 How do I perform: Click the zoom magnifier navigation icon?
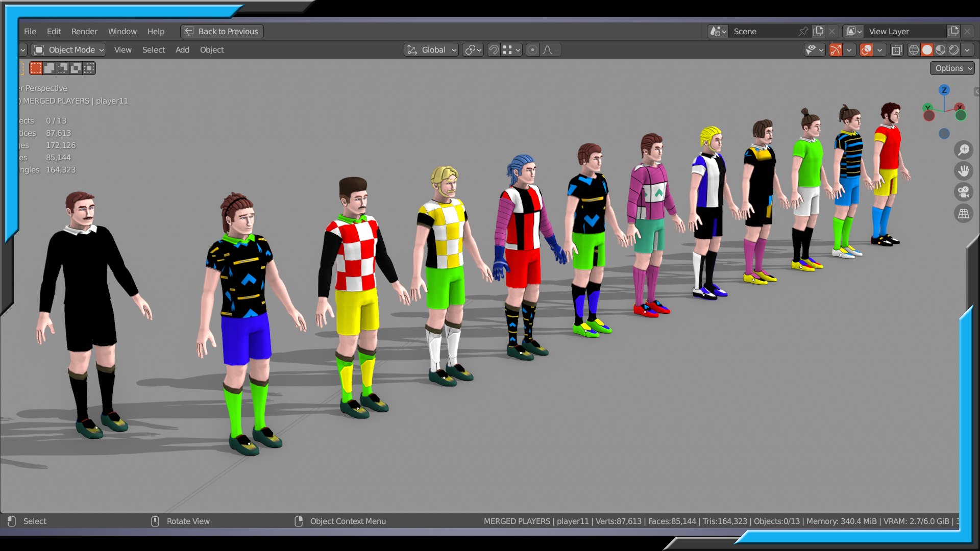(x=964, y=150)
